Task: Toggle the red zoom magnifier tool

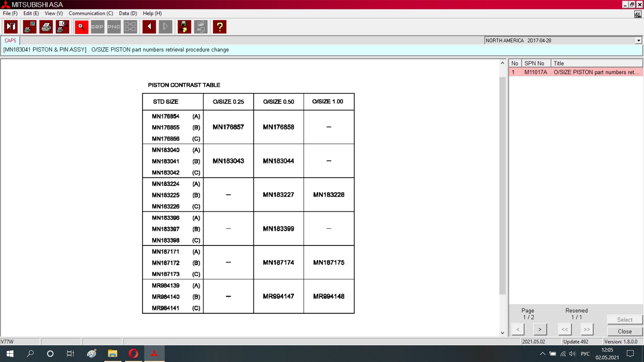Action: pyautogui.click(x=81, y=27)
